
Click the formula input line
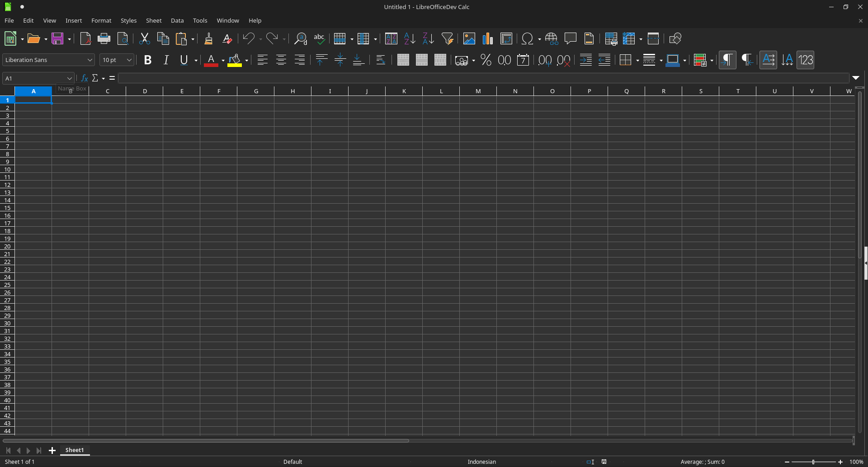tap(483, 78)
